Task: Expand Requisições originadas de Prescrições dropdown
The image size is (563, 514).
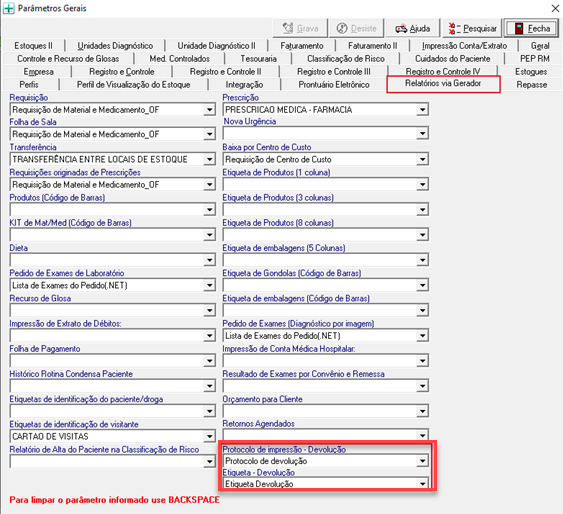Action: coord(209,184)
